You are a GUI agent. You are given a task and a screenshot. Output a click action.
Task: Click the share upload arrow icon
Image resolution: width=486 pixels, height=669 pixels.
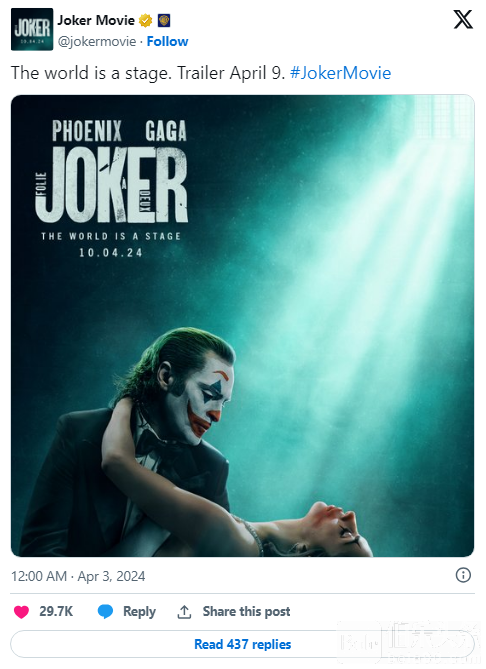[x=184, y=612]
